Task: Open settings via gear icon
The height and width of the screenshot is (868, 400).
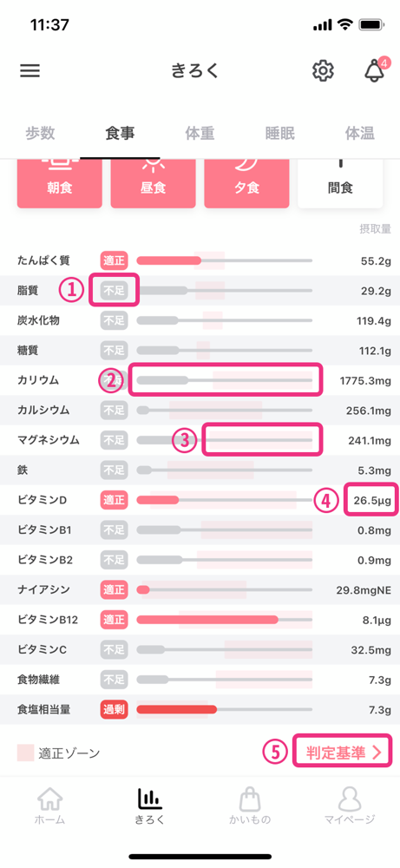Action: pos(323,71)
